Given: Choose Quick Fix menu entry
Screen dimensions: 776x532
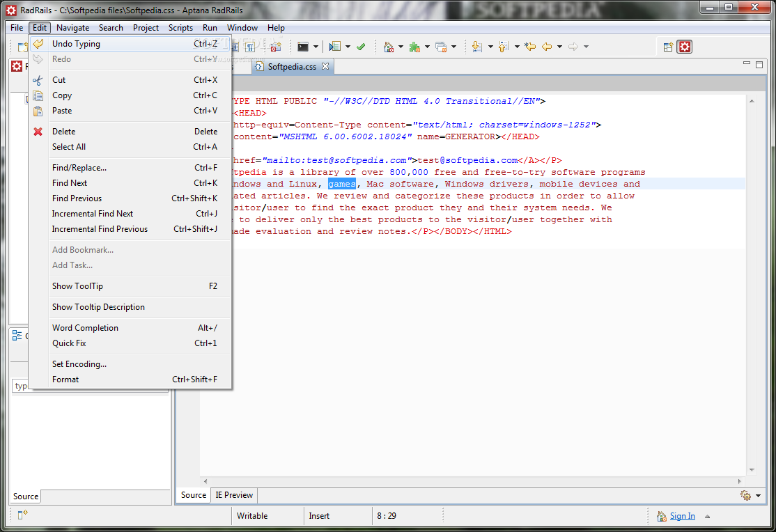Looking at the screenshot, I should point(131,343).
